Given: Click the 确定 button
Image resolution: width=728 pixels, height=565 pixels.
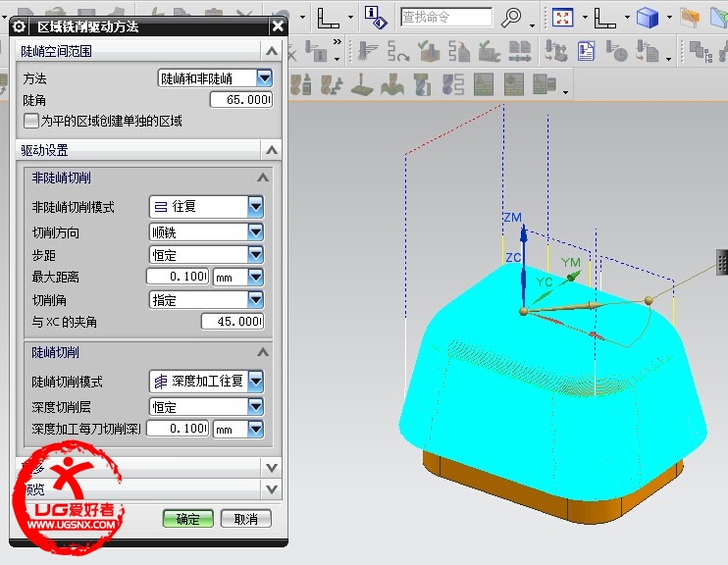Looking at the screenshot, I should tap(187, 519).
